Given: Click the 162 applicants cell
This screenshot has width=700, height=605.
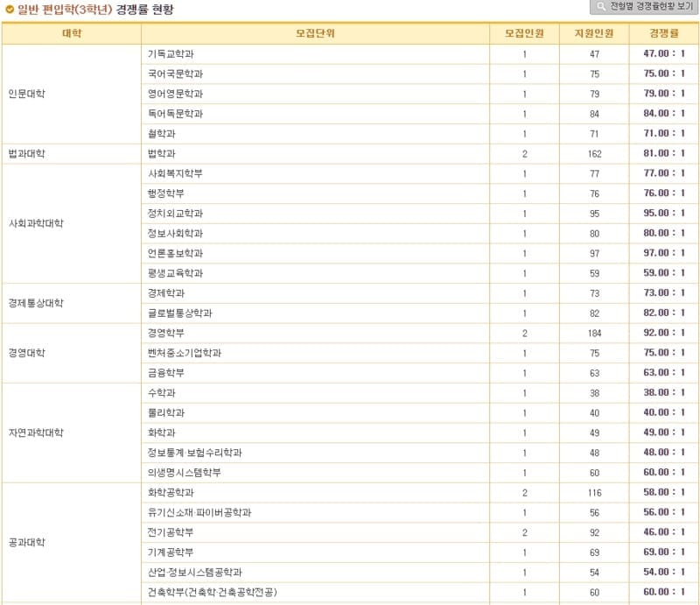Looking at the screenshot, I should point(594,154).
